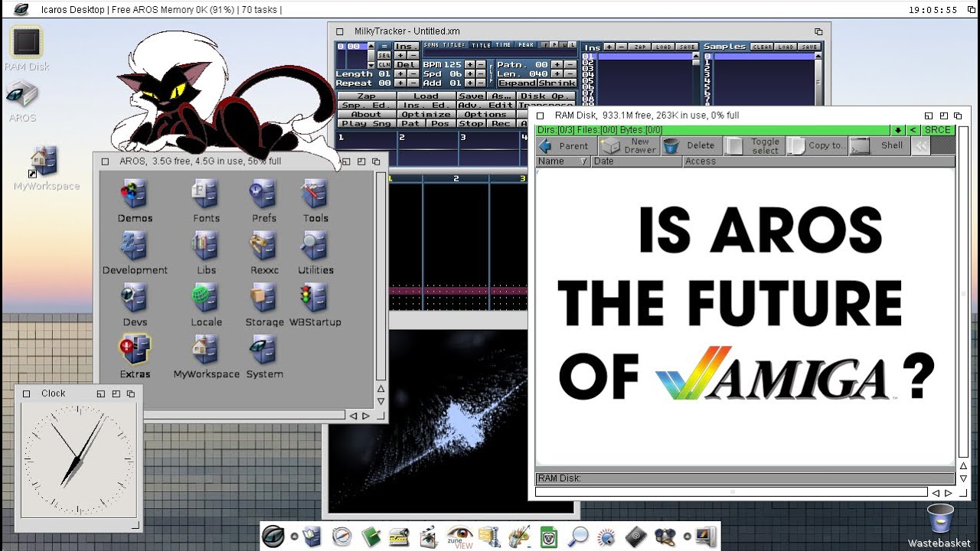Click the RAM Disk path field
The width and height of the screenshot is (980, 551).
tap(745, 478)
